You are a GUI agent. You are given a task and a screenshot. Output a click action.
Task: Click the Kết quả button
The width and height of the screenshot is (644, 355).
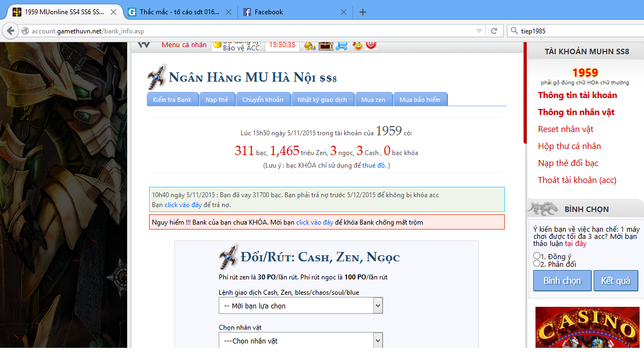pos(615,280)
